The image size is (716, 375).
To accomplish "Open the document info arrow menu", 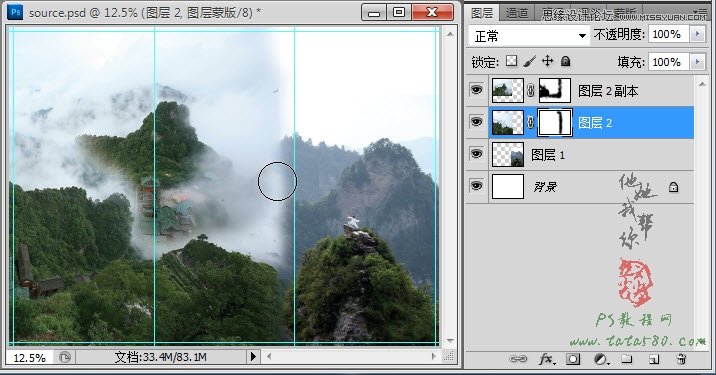I will [253, 357].
